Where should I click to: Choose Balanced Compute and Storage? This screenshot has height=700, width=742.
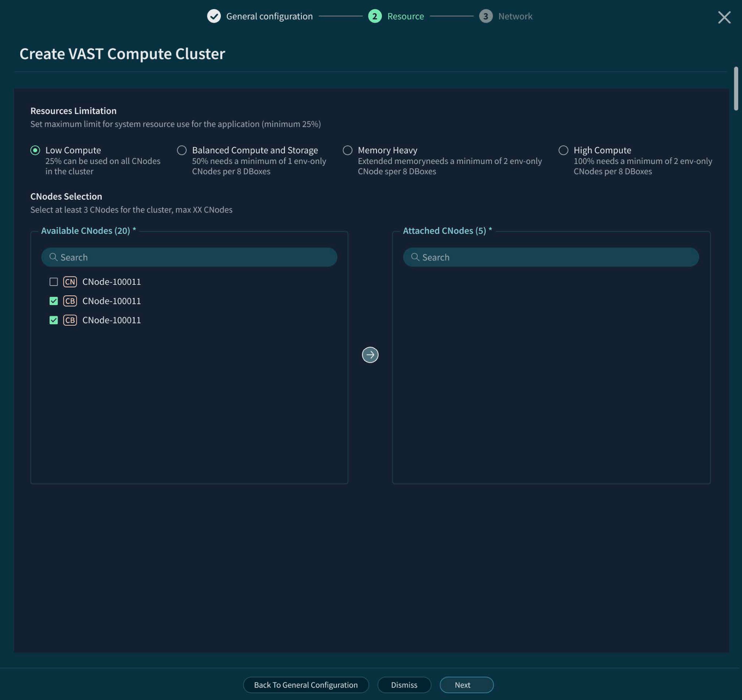[182, 150]
